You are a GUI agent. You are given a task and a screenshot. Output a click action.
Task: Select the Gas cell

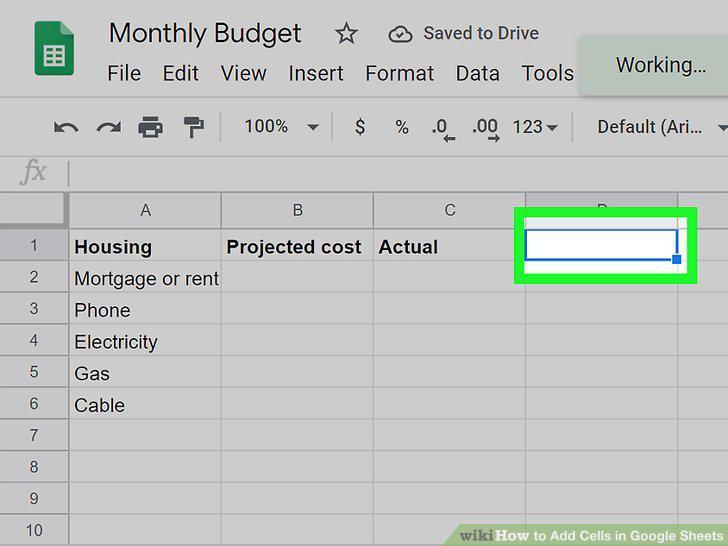[145, 372]
